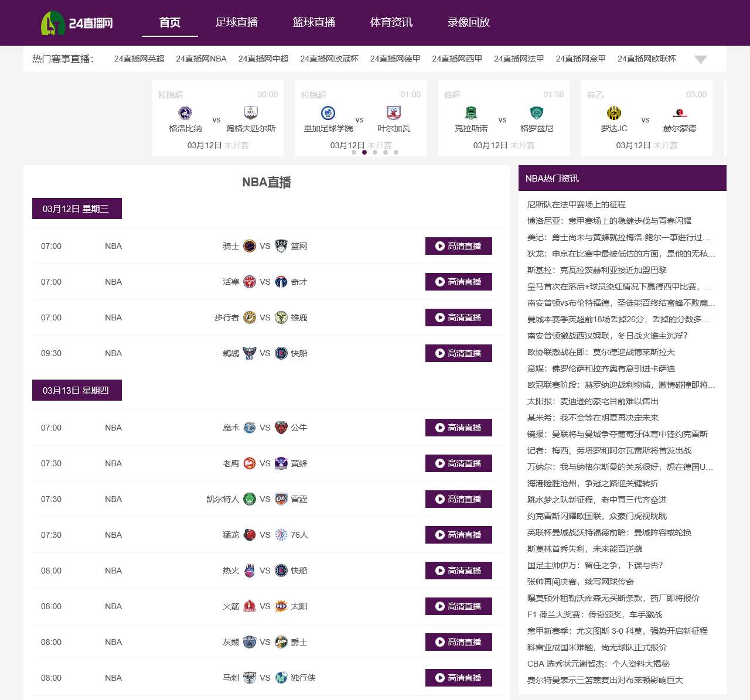Click the 雷霆 team logo
This screenshot has width=750, height=700.
click(x=281, y=499)
